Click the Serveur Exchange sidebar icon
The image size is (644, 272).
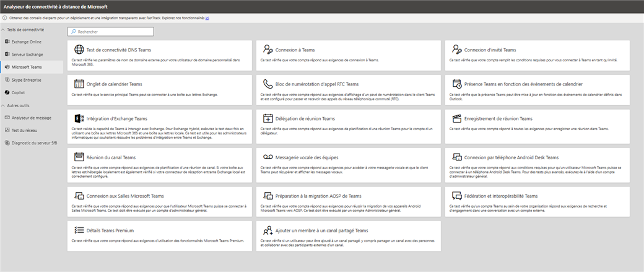coord(7,55)
